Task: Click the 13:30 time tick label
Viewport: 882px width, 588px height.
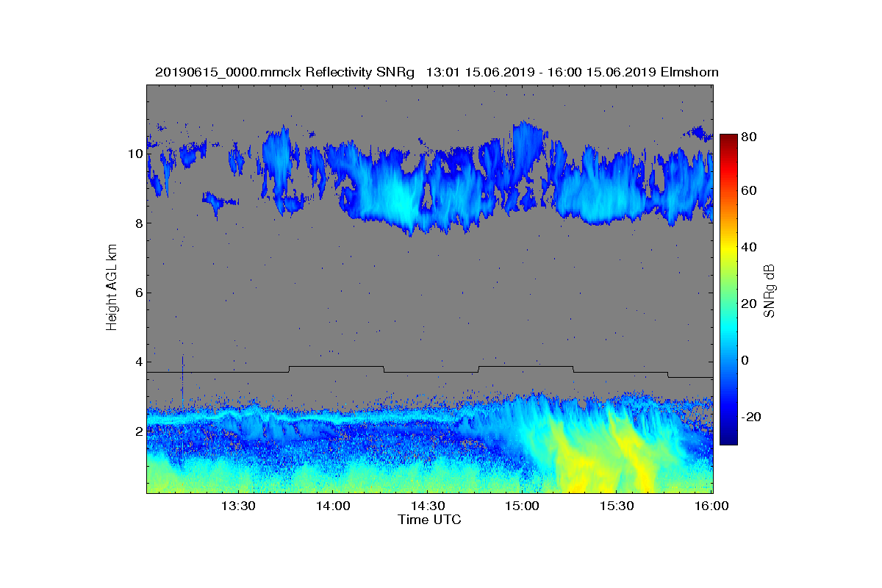Action: 237,506
